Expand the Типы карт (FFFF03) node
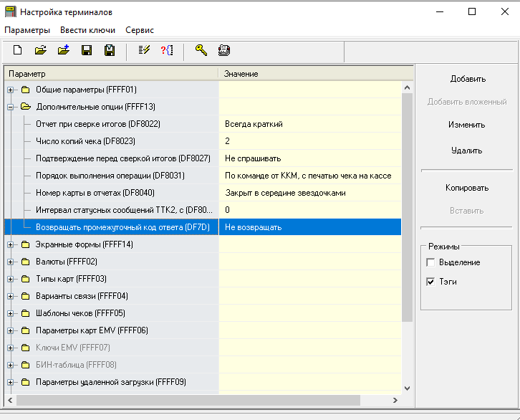This screenshot has height=420, width=520. point(11,279)
